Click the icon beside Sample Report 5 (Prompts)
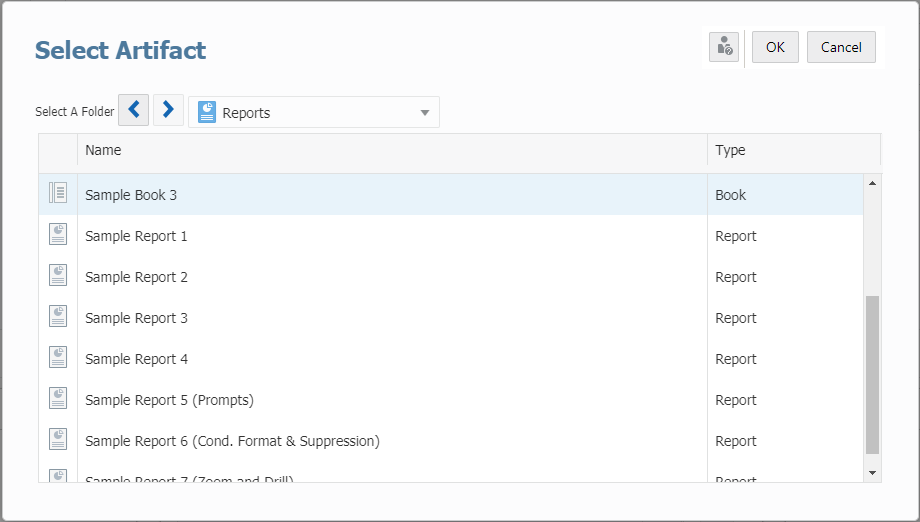The width and height of the screenshot is (920, 522). [x=58, y=399]
